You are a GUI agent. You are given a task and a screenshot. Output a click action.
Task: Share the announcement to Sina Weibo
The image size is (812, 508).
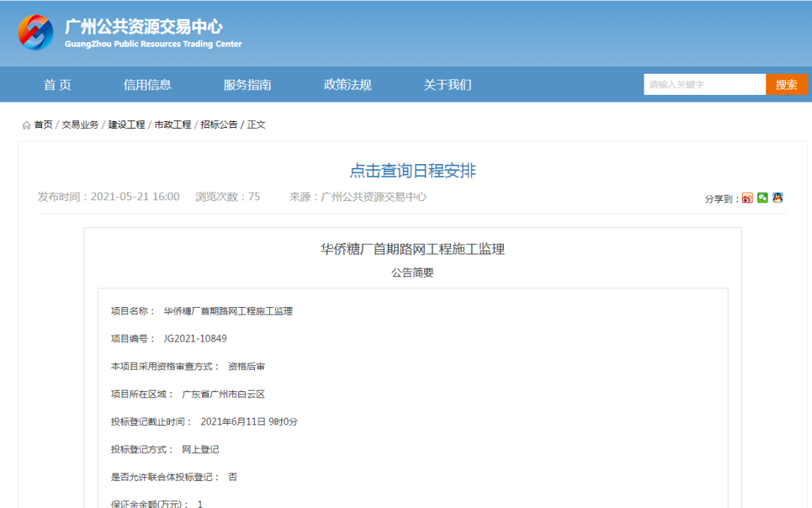747,198
